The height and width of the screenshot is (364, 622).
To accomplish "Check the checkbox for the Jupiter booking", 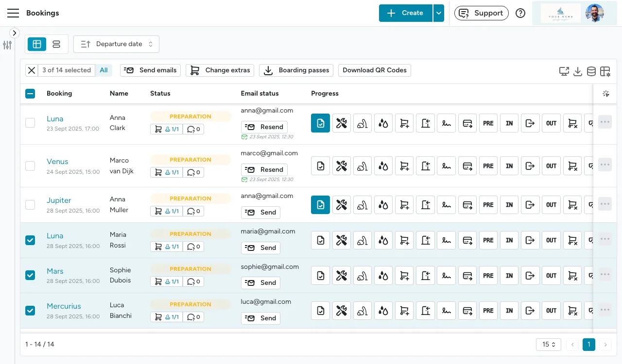I will point(30,204).
